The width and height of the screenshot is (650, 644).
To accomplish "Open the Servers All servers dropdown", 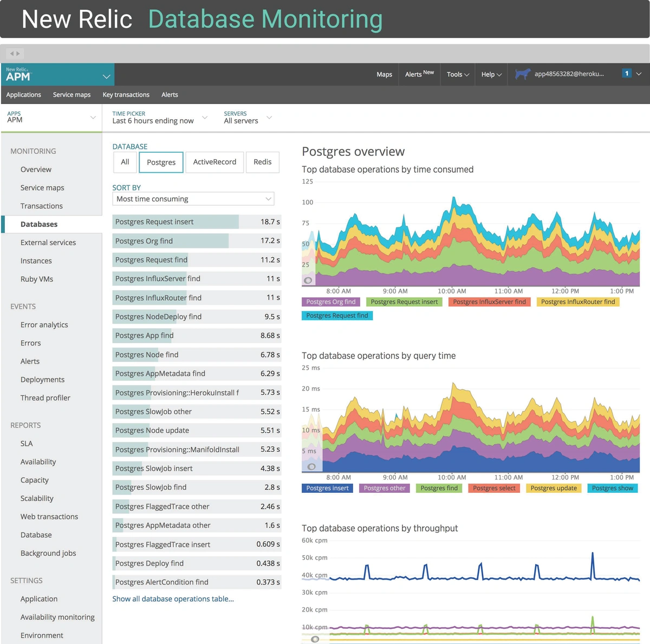I will (x=248, y=118).
